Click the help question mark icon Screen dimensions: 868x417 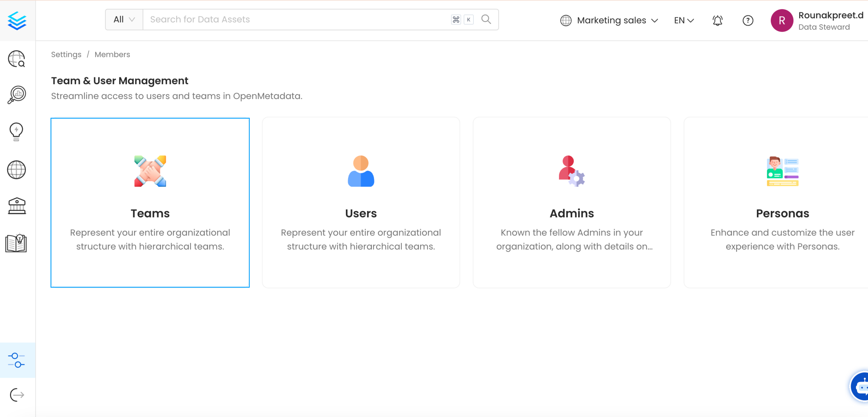[x=748, y=21]
